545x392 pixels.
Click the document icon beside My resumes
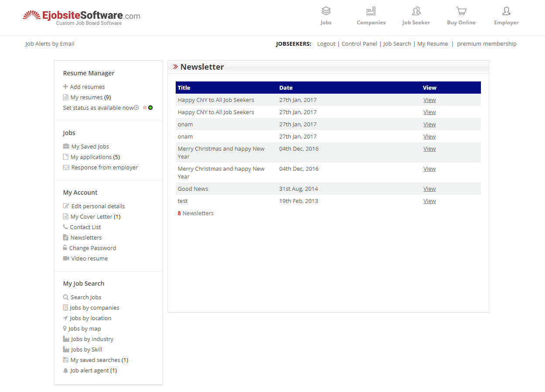pyautogui.click(x=65, y=97)
